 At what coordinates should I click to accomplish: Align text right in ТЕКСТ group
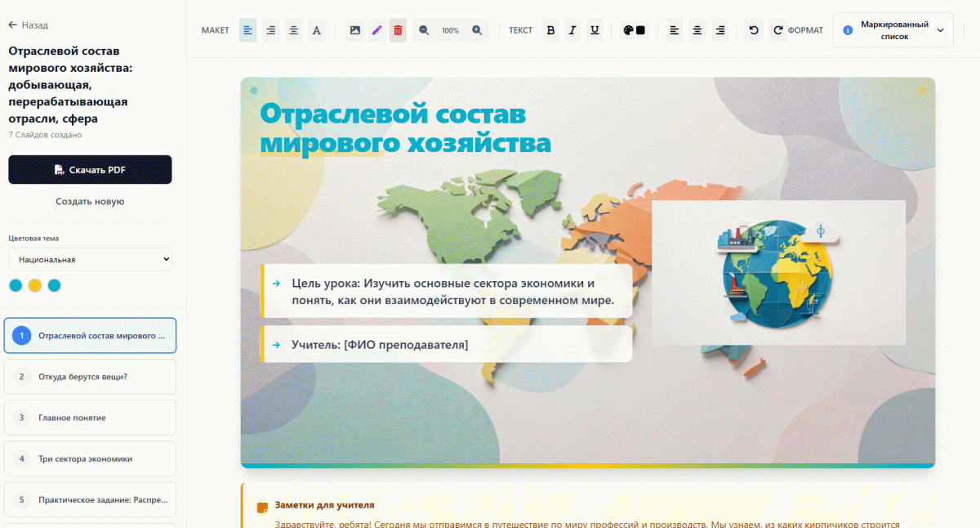coord(720,30)
